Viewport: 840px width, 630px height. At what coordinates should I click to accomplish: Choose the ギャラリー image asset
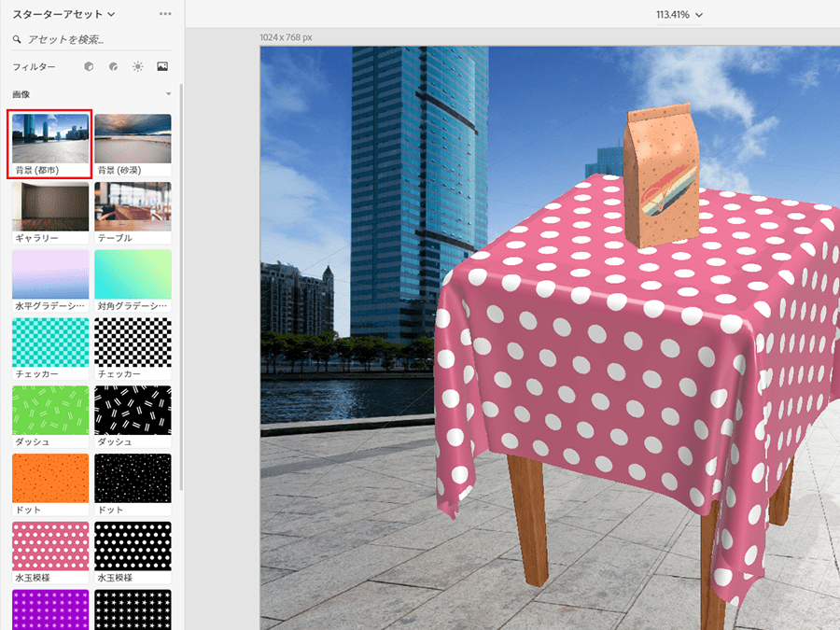click(x=50, y=206)
